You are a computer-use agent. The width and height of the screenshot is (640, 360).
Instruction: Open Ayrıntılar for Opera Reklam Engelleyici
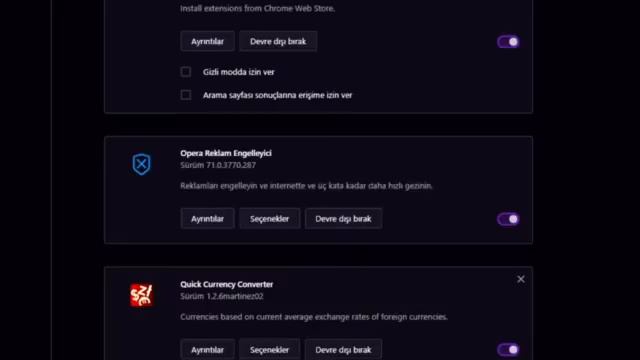[207, 219]
